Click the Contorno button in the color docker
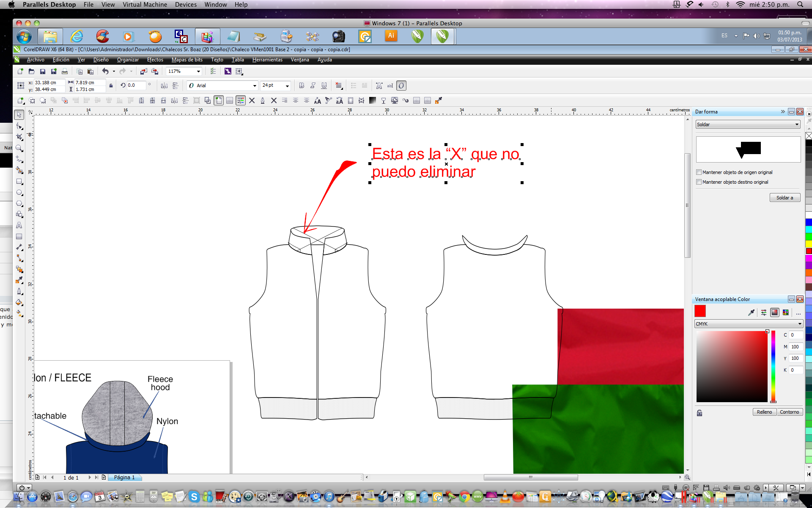This screenshot has width=812, height=508. [789, 411]
